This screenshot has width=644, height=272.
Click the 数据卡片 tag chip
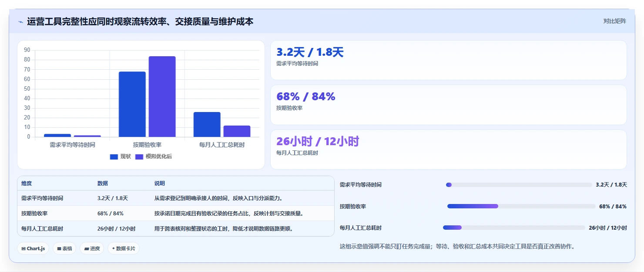pyautogui.click(x=124, y=248)
